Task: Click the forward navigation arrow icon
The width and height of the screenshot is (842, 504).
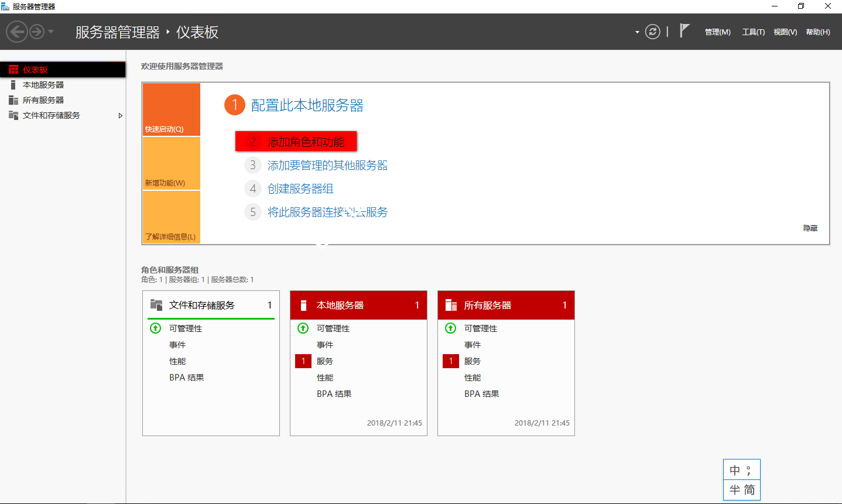Action: coord(37,32)
